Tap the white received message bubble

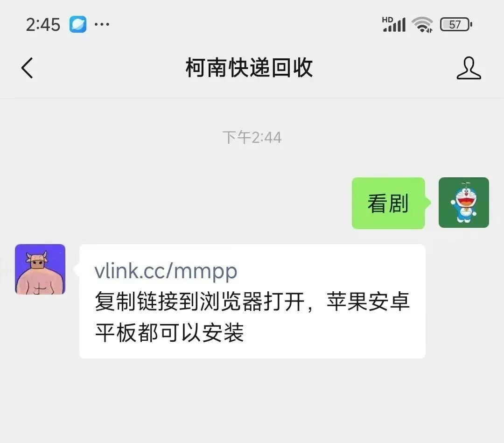(252, 301)
